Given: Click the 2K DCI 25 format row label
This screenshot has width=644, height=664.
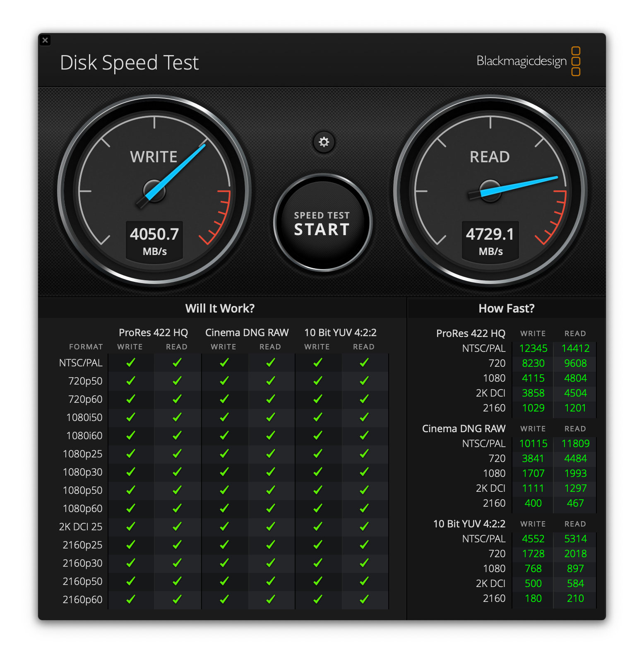Looking at the screenshot, I should click(81, 527).
